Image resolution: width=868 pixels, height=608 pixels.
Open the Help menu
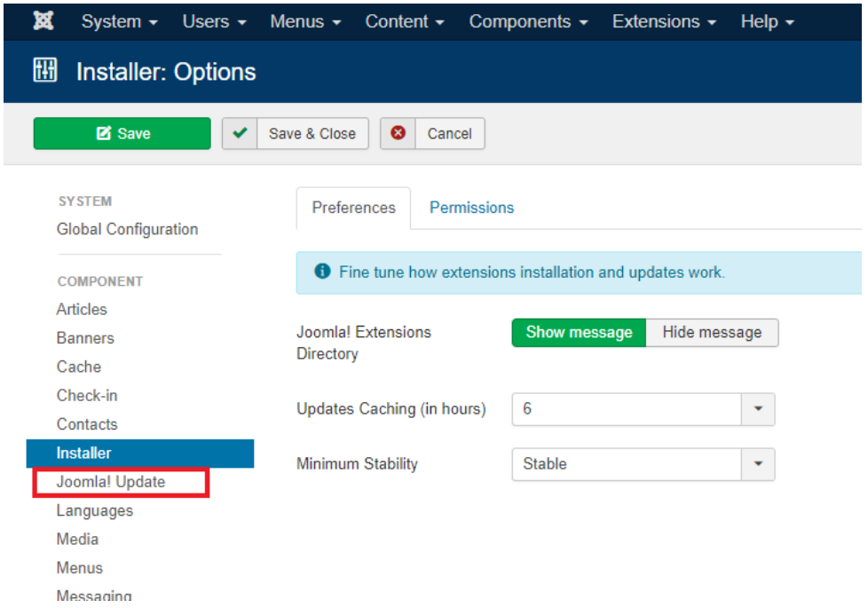coord(767,21)
